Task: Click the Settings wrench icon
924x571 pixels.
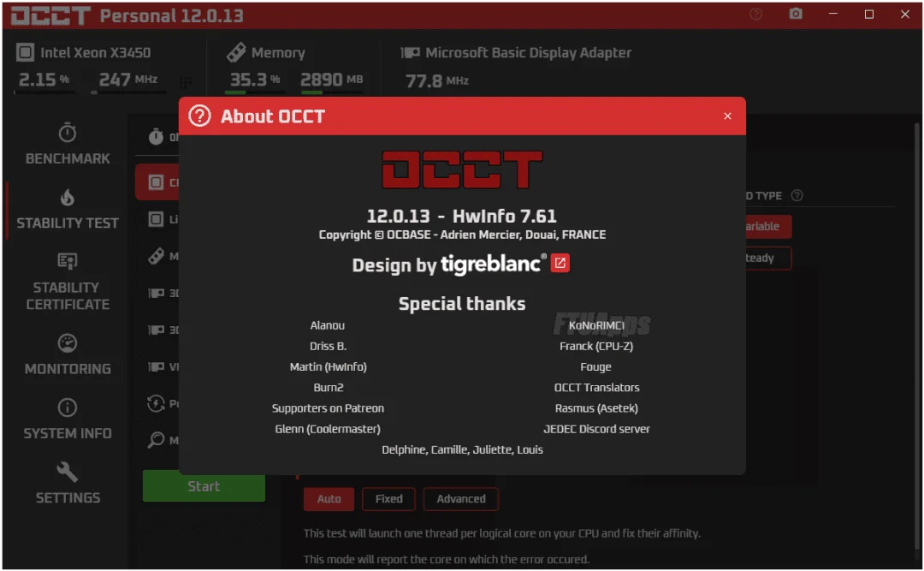Action: [x=68, y=472]
